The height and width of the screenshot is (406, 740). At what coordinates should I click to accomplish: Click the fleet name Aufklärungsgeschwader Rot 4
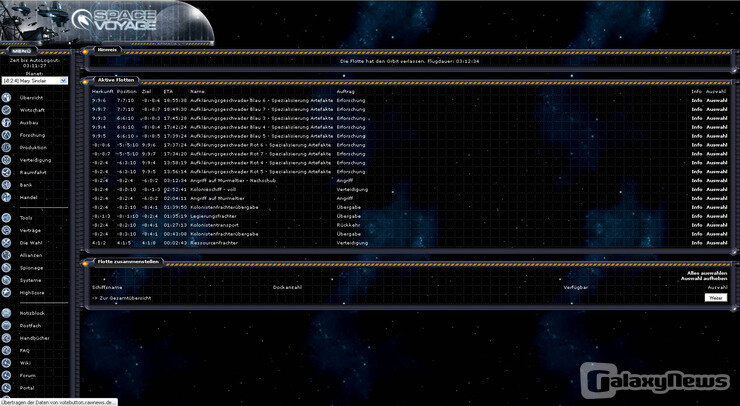pos(261,163)
